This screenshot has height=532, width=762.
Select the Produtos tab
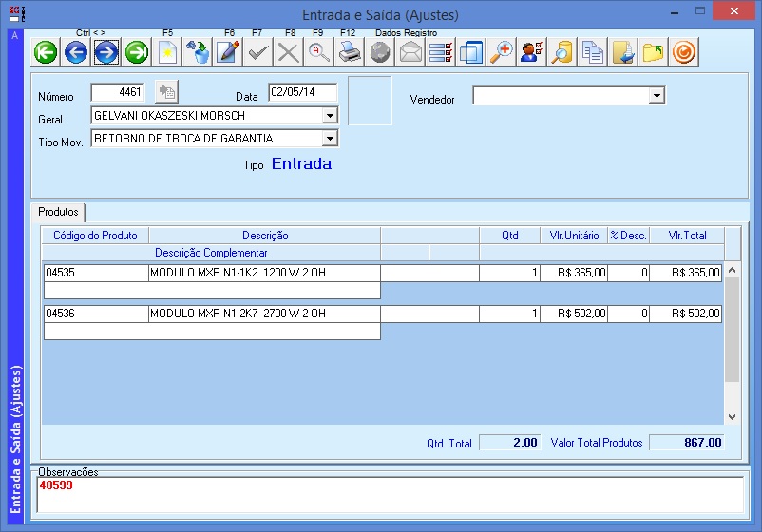coord(59,212)
